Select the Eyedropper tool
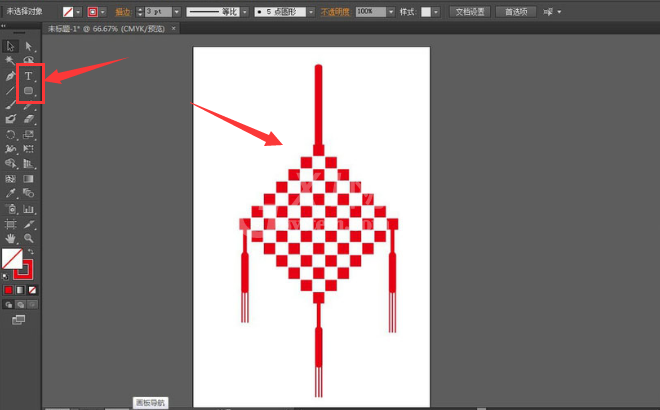This screenshot has width=660, height=410. tap(11, 193)
